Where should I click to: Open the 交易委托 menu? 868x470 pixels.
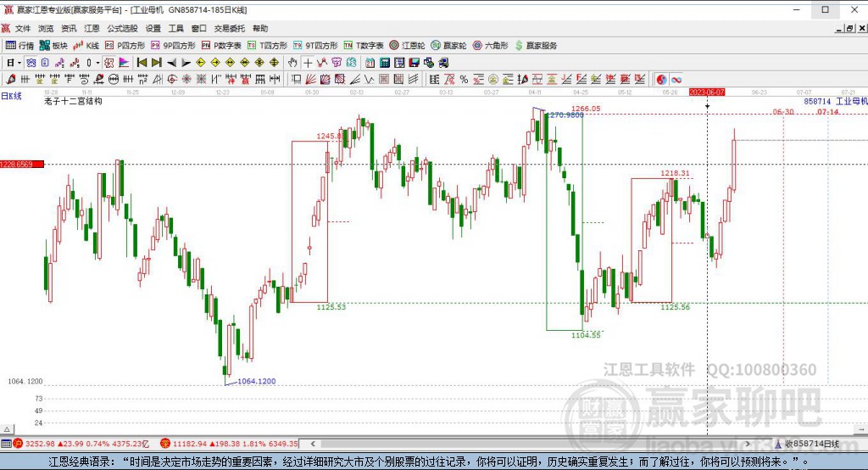pos(230,28)
